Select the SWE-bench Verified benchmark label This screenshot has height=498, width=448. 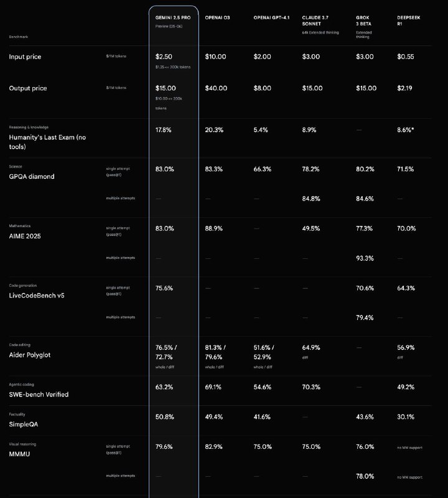(39, 395)
